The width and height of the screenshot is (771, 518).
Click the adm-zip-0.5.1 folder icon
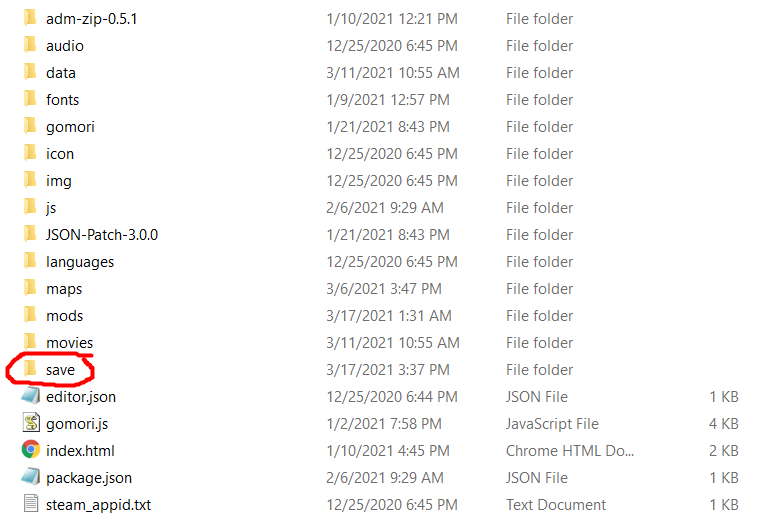(x=30, y=18)
